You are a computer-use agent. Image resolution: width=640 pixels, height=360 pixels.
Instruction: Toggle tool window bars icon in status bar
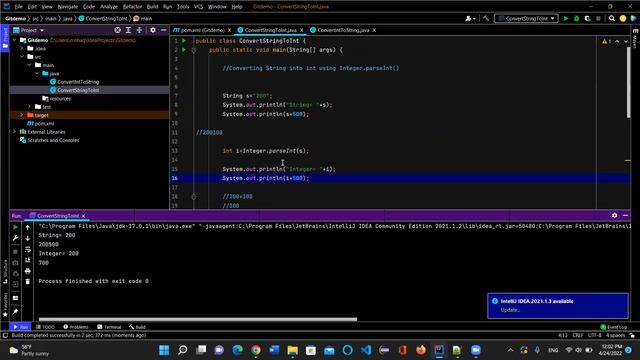[x=5, y=336]
